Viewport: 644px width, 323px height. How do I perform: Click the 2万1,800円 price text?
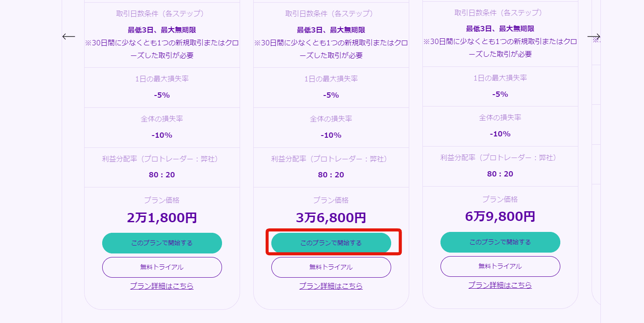point(162,218)
